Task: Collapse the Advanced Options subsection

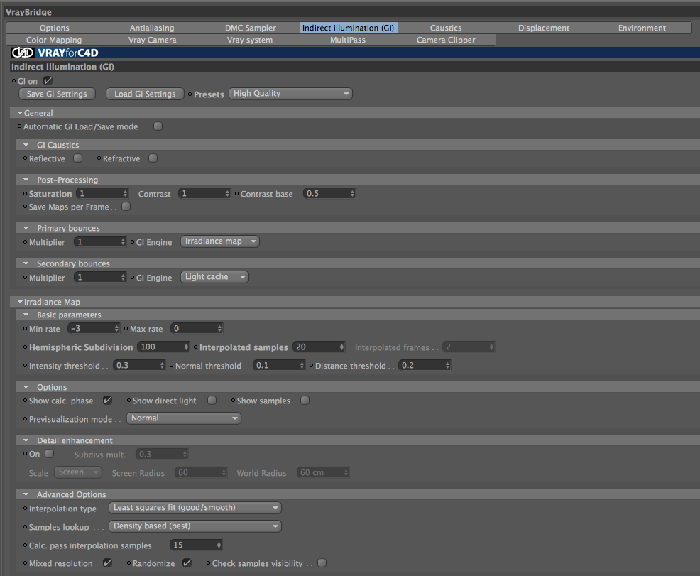Action: tap(26, 494)
